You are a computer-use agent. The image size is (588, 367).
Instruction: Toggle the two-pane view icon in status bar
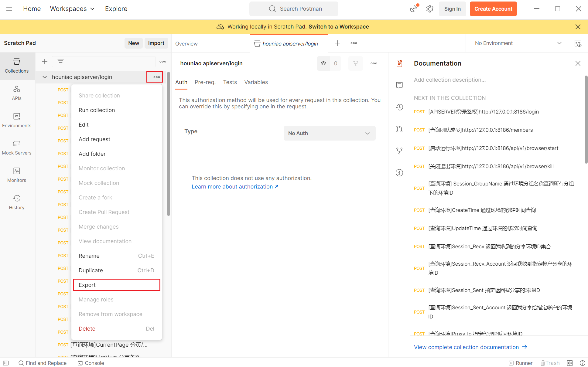tap(570, 363)
